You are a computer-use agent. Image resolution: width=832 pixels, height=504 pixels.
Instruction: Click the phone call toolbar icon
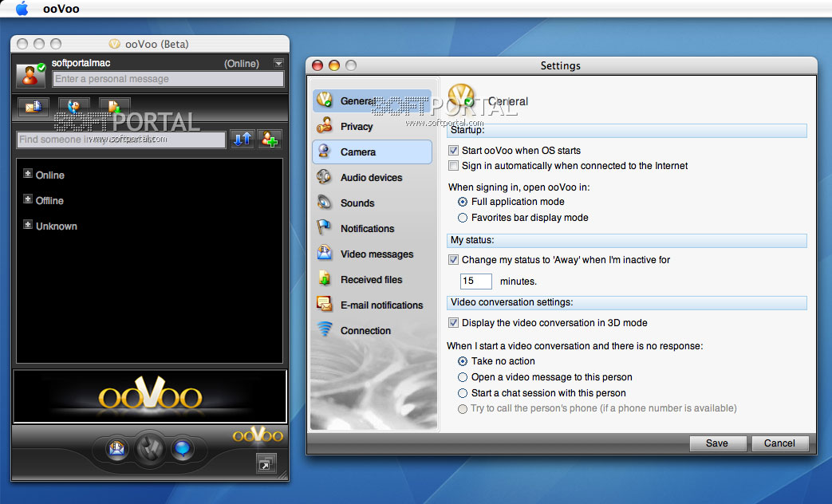click(73, 107)
